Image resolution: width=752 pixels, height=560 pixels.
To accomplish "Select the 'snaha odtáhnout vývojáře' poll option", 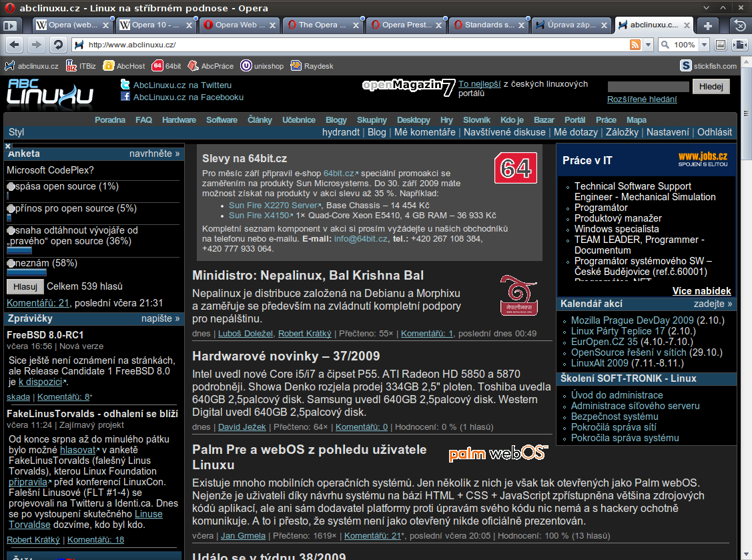I will [x=11, y=231].
